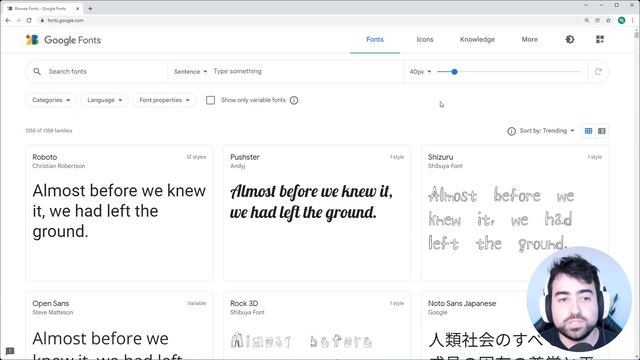Select the Fonts tab
The height and width of the screenshot is (360, 640).
click(x=375, y=40)
